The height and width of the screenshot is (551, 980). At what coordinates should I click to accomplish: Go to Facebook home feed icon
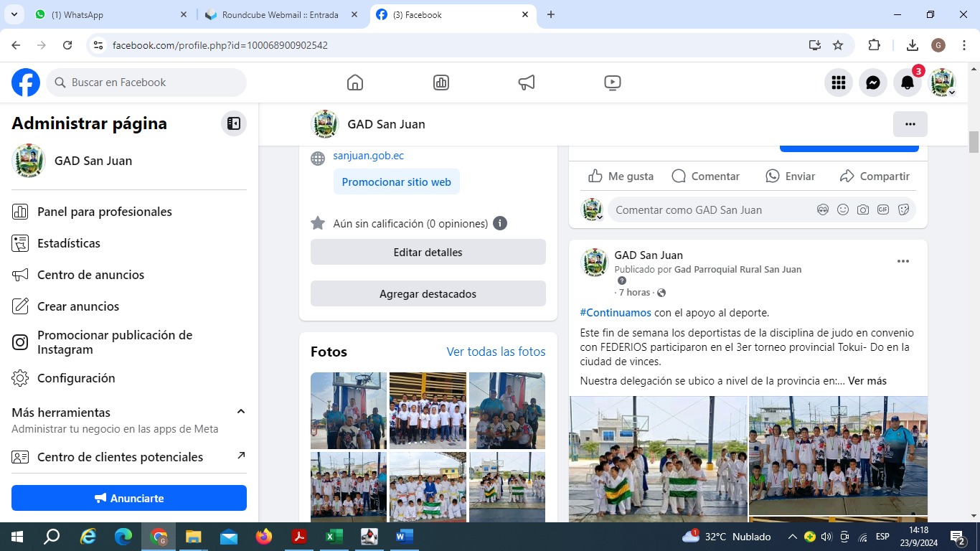(355, 83)
